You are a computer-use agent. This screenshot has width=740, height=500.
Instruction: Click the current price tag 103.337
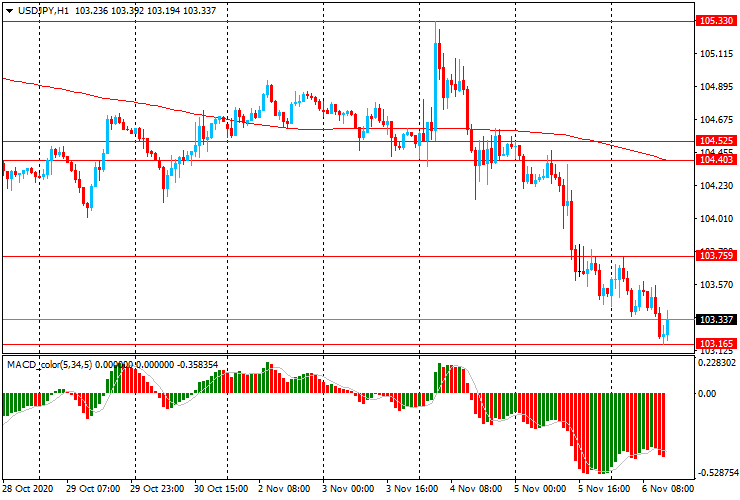coord(716,320)
